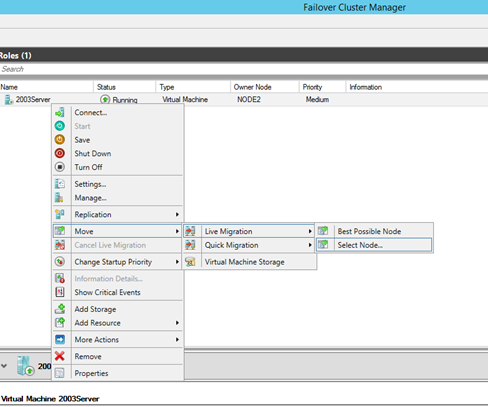Choose Select Node... menu entry
Viewport: 488px width, 407px height.
(x=374, y=245)
